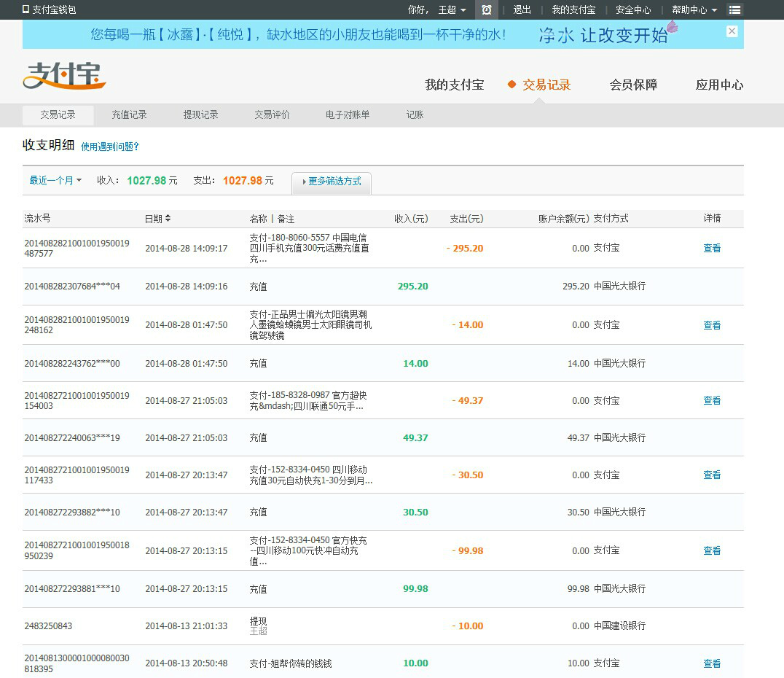Image resolution: width=784 pixels, height=678 pixels.
Task: Open the 帮助中心 dropdown menu
Action: (x=694, y=9)
